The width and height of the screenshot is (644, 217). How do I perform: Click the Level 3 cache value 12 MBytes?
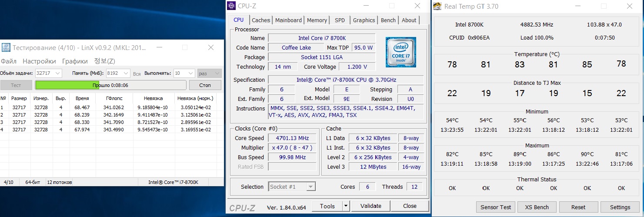(x=373, y=167)
